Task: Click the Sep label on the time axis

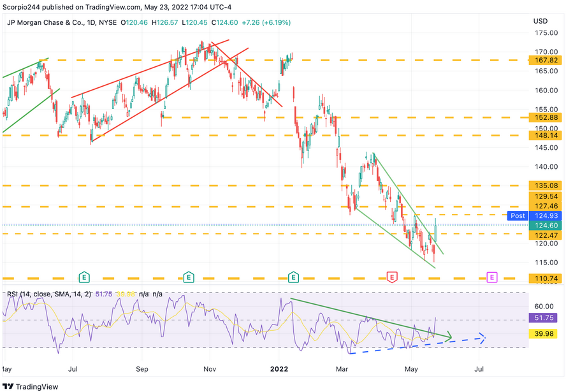Action: [x=142, y=369]
